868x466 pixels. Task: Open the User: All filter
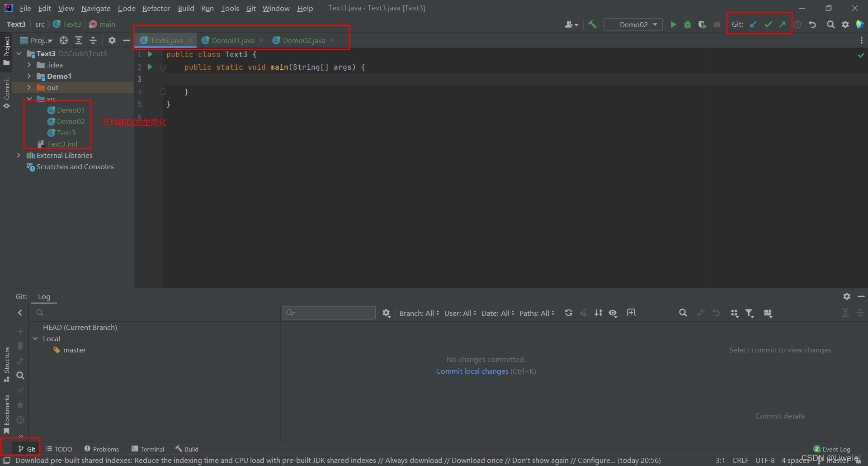click(460, 313)
